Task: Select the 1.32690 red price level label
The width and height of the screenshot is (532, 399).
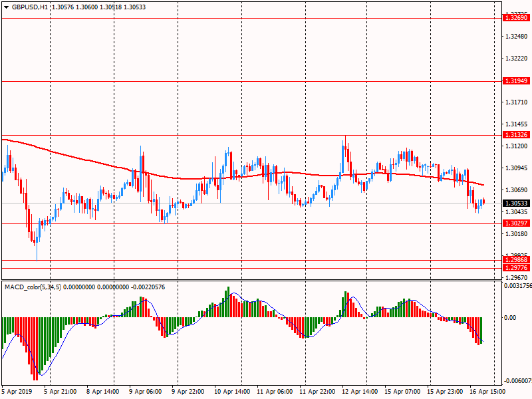Action: (516, 18)
